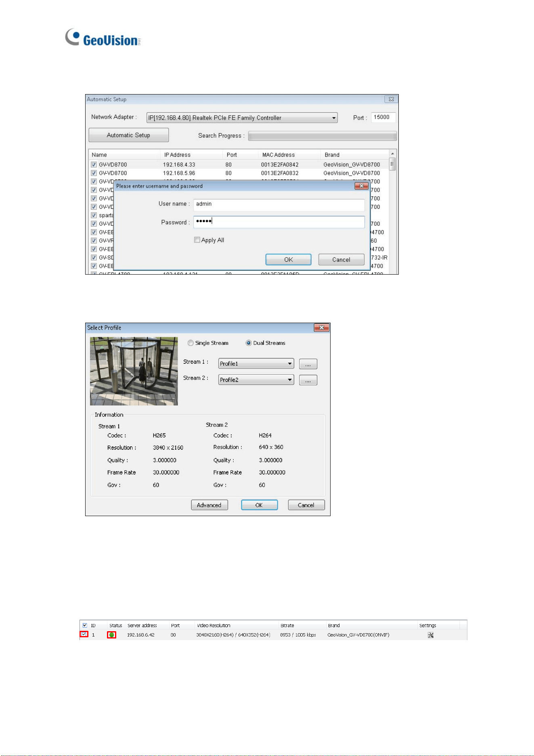The height and width of the screenshot is (756, 534).
Task: Click the bitrate value 8953 / 1005 kbps
Action: (298, 635)
